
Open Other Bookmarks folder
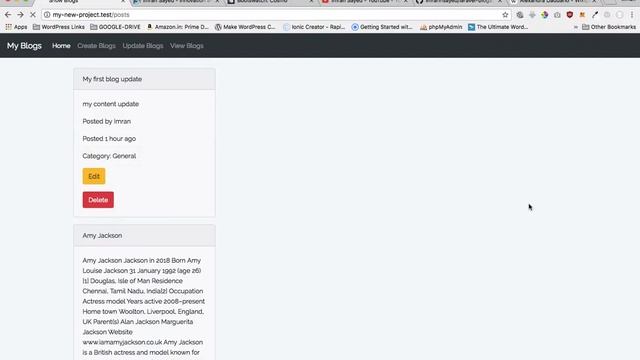coord(609,27)
